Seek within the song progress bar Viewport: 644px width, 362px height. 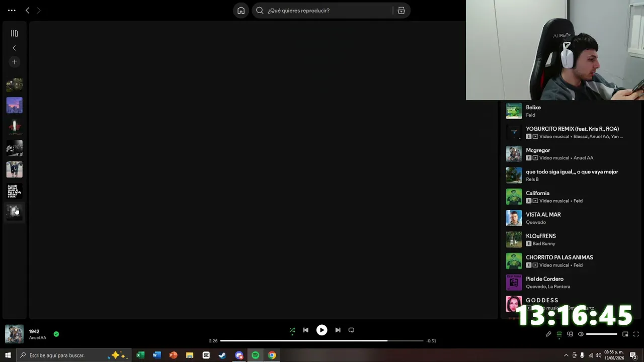point(322,341)
